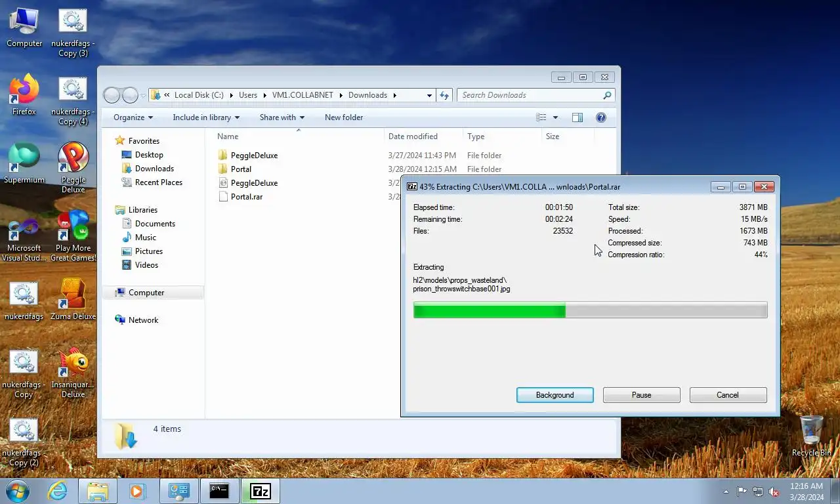The height and width of the screenshot is (504, 840).
Task: Expand the address bar history dropdown arrow
Action: point(429,95)
